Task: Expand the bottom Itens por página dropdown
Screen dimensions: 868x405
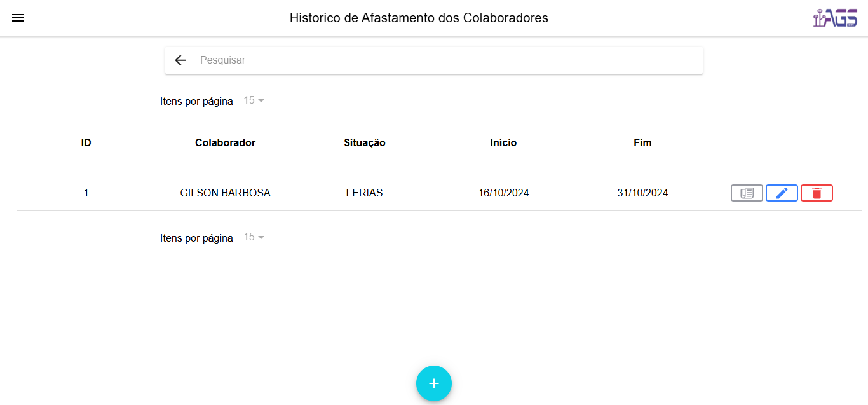Action: (x=254, y=237)
